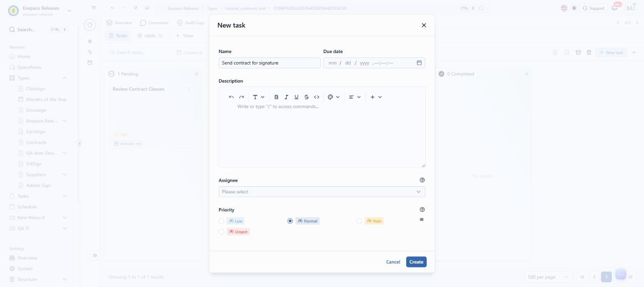Close the New task dialog

pyautogui.click(x=424, y=25)
